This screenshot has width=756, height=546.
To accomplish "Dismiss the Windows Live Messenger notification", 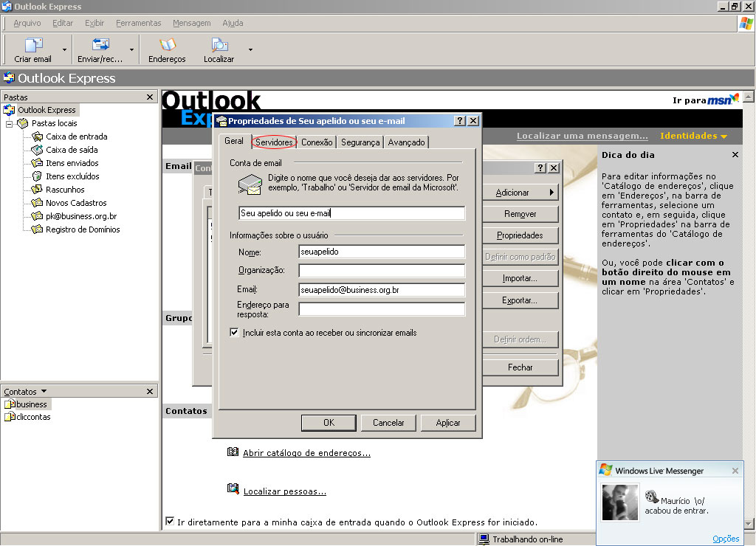I will pyautogui.click(x=735, y=470).
